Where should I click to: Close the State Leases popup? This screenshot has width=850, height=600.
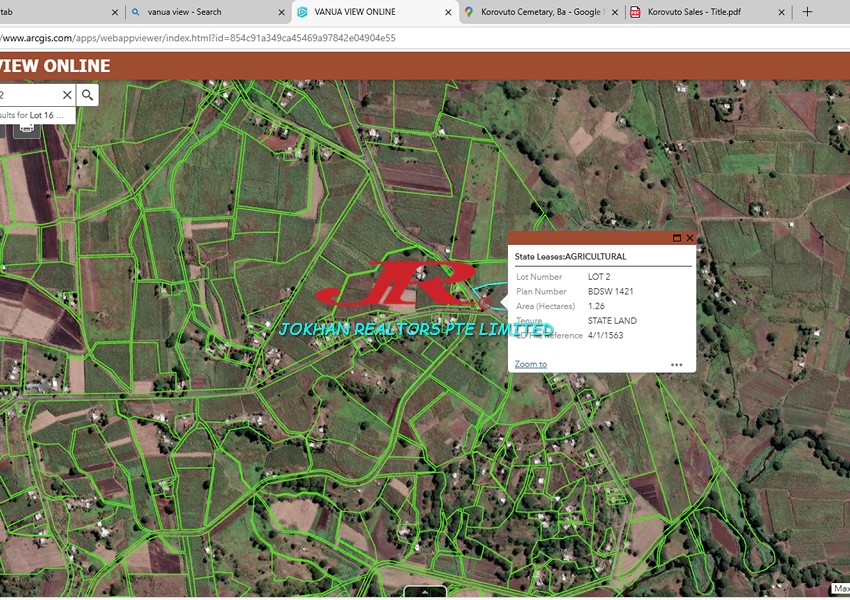pyautogui.click(x=690, y=238)
